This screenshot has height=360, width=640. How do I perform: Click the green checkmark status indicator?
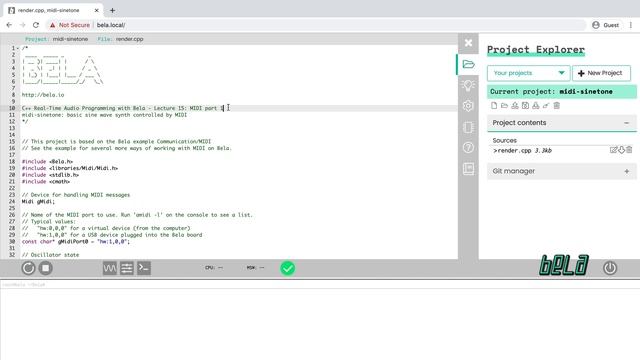click(x=288, y=268)
